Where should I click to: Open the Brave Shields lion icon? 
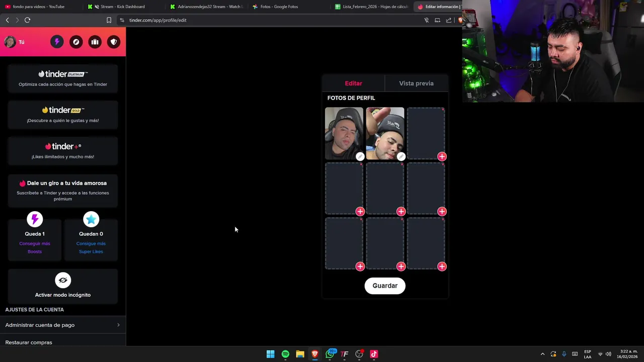pyautogui.click(x=460, y=20)
